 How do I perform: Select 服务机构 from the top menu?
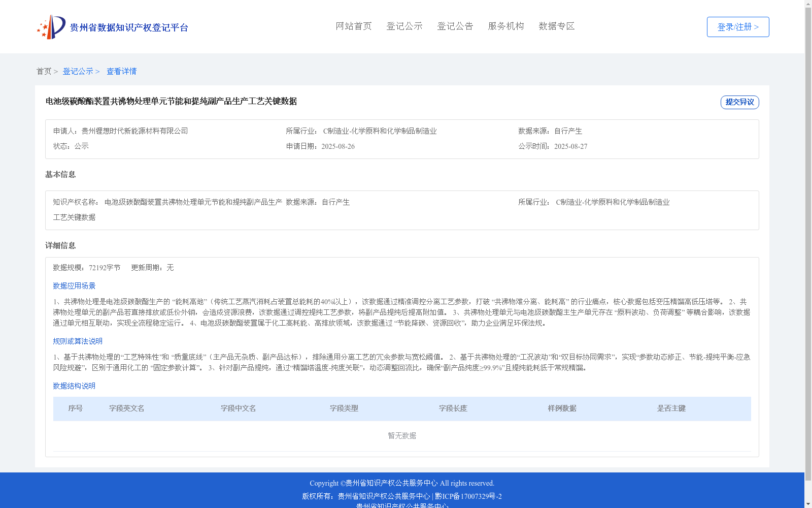[506, 26]
